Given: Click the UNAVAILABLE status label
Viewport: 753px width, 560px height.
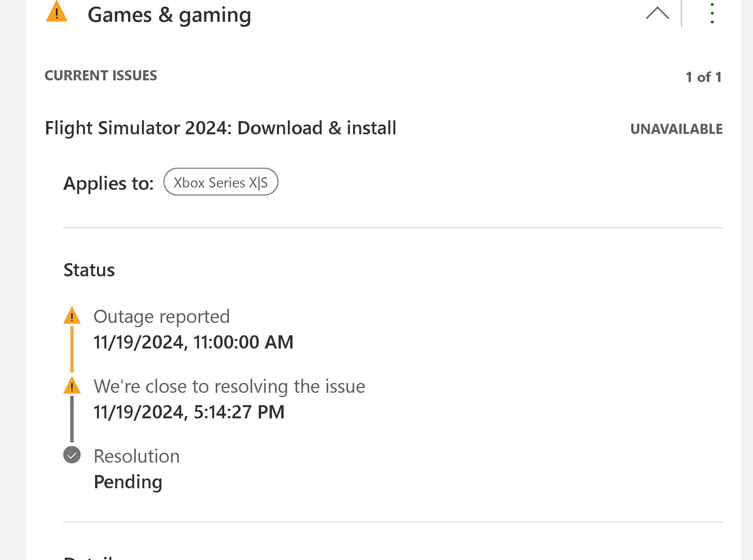Looking at the screenshot, I should click(x=676, y=129).
